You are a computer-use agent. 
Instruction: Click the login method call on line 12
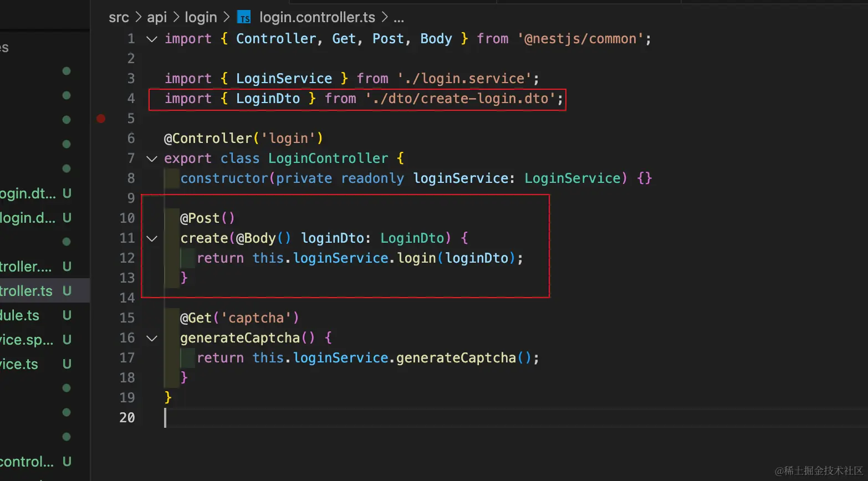pyautogui.click(x=416, y=258)
